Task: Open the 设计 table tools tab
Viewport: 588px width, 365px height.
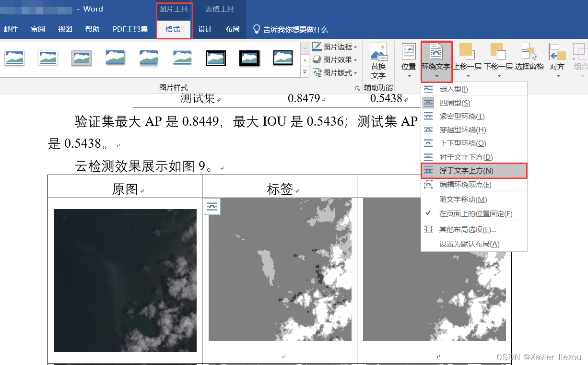Action: pyautogui.click(x=205, y=29)
